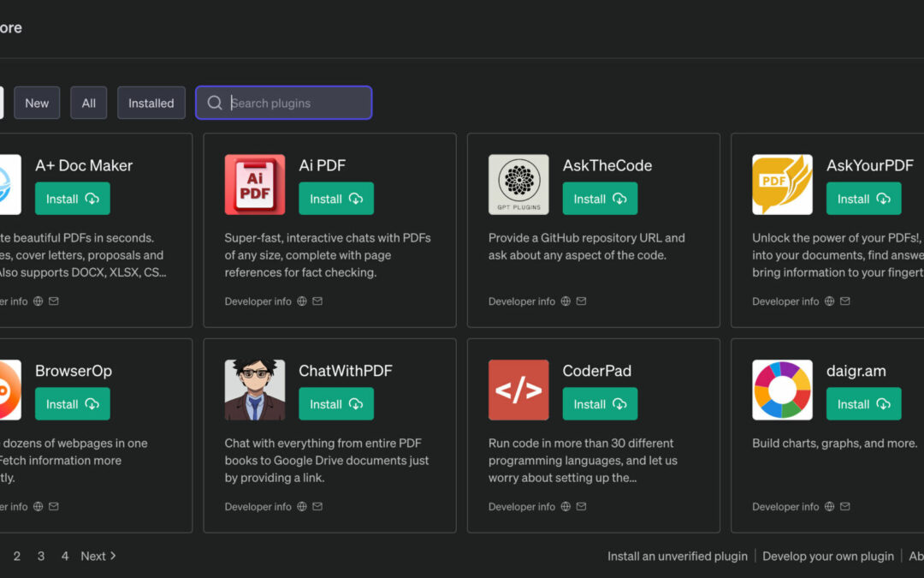924x578 pixels.
Task: Click the ChatWithPDF avatar icon
Action: 254,390
